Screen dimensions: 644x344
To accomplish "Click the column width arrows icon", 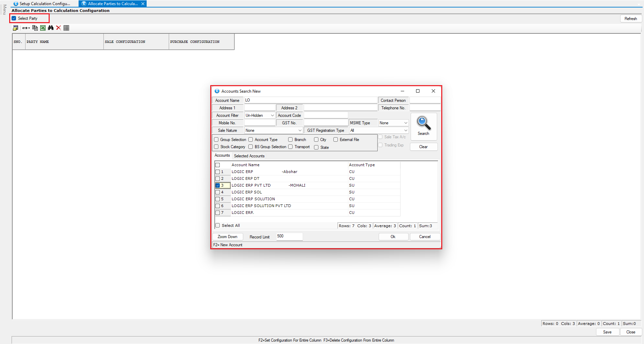I will [26, 28].
